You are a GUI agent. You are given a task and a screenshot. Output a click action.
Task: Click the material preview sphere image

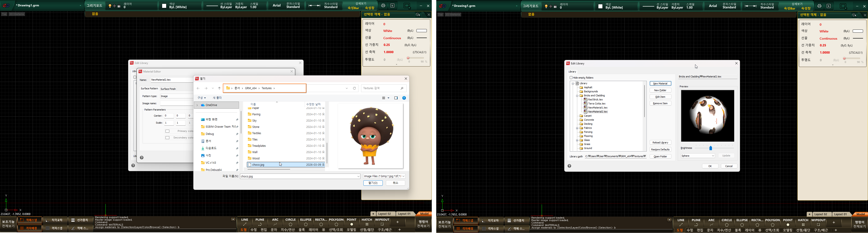coord(708,116)
